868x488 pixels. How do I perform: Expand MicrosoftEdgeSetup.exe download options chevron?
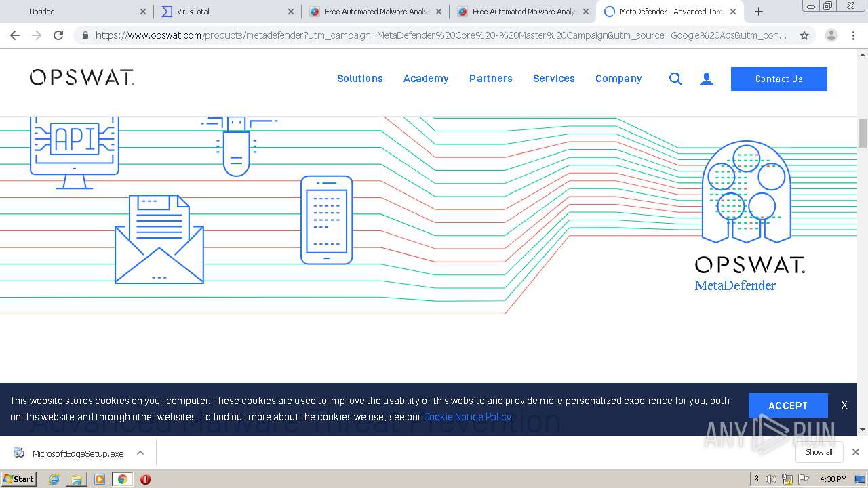(140, 453)
